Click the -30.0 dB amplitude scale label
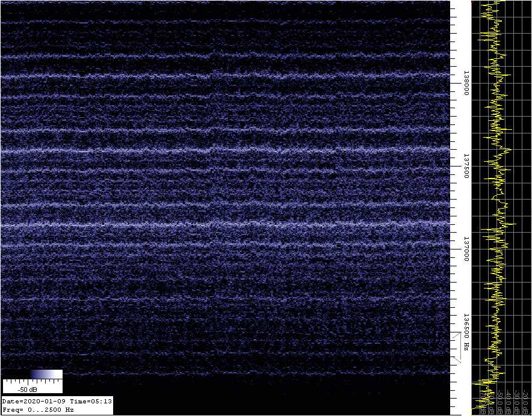Viewport: 532px width, 416px height. 517,403
